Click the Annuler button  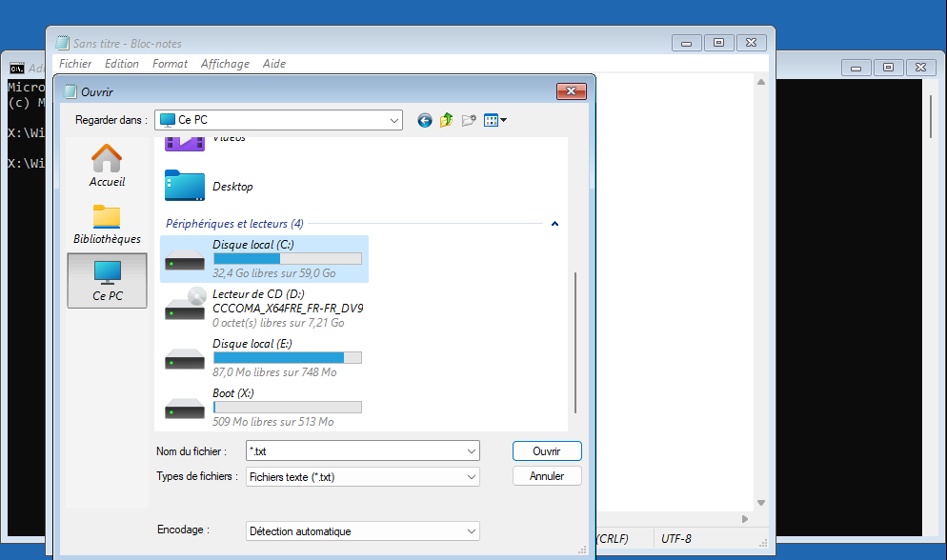(546, 476)
